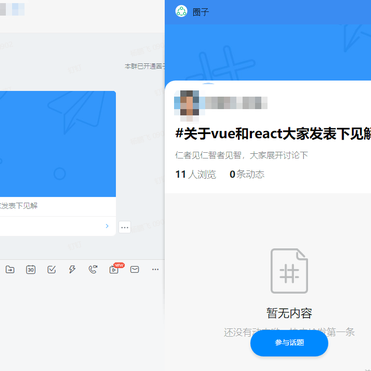
Task: Open the topic author's avatar
Action: 190,103
